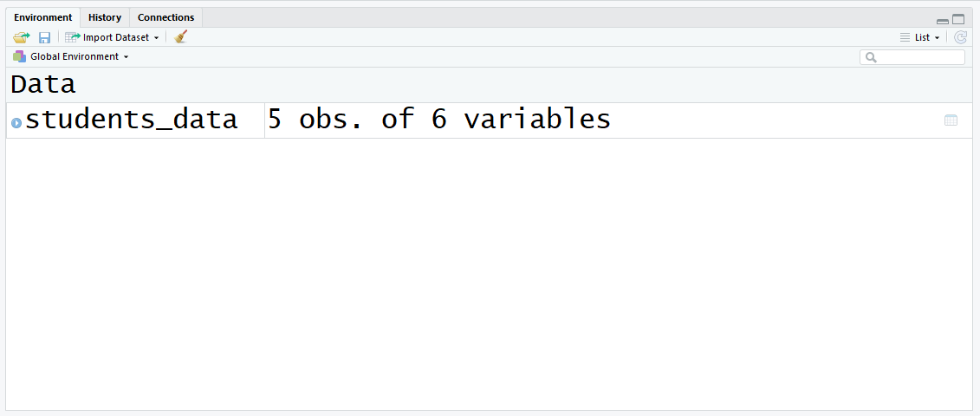980x416 pixels.
Task: Click the 5 obs. of 6 variables text
Action: coord(439,120)
